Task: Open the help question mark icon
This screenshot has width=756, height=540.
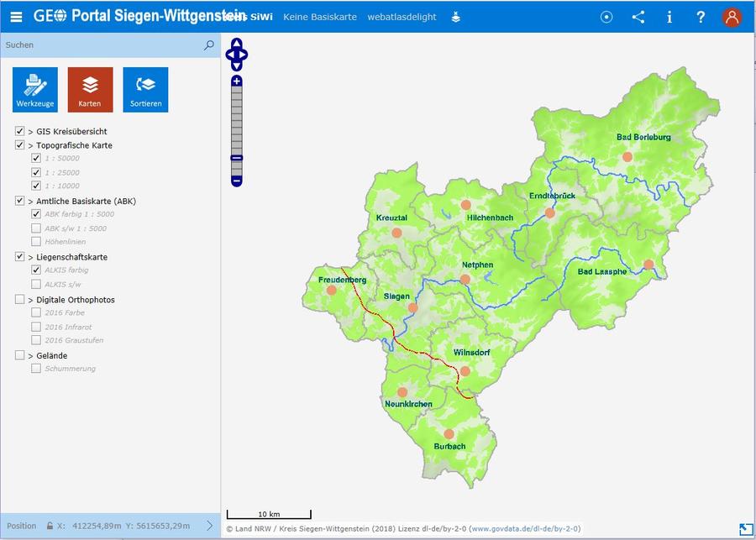Action: pos(701,17)
